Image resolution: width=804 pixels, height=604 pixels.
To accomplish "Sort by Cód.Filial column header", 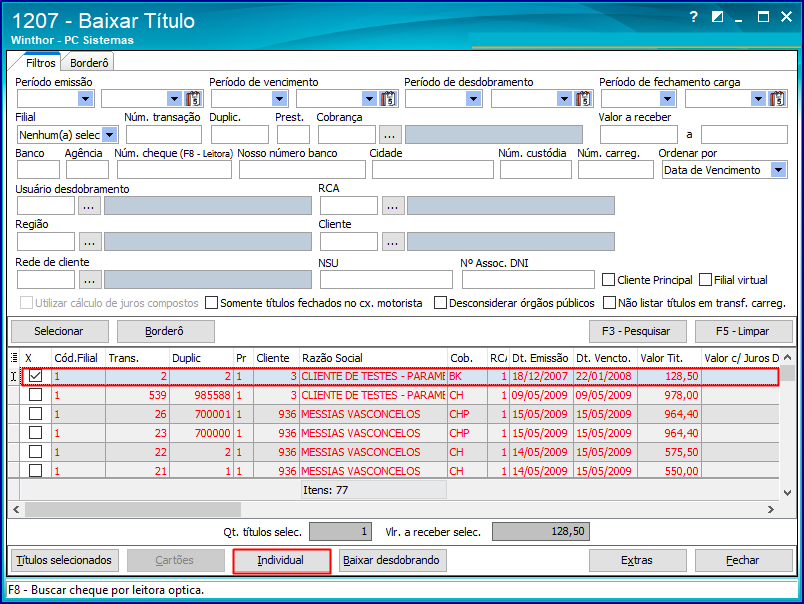I will pos(76,358).
